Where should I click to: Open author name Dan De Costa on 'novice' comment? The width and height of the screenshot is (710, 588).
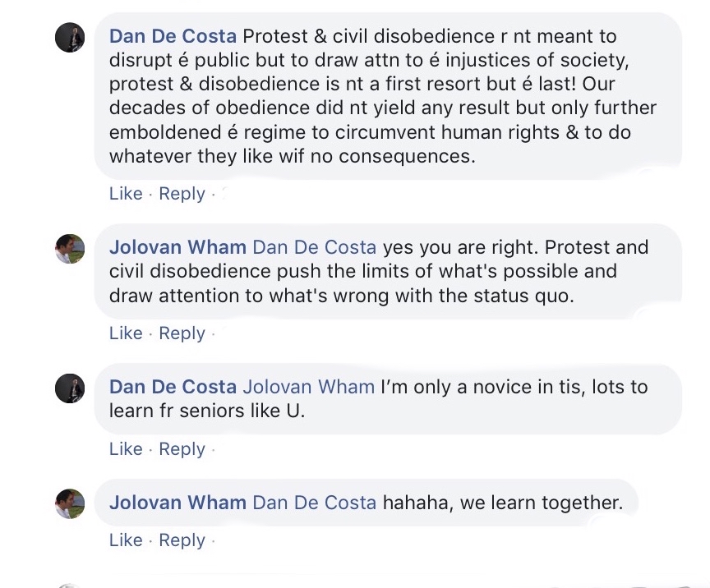[x=173, y=387]
